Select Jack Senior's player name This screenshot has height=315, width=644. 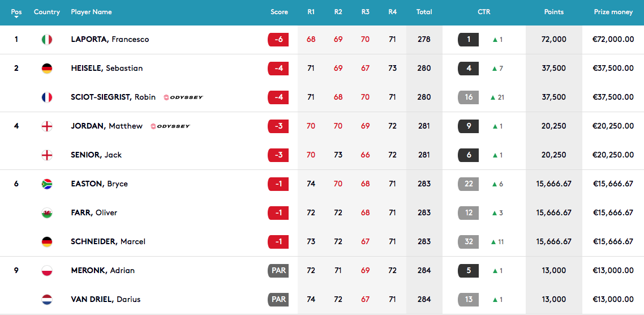(96, 155)
